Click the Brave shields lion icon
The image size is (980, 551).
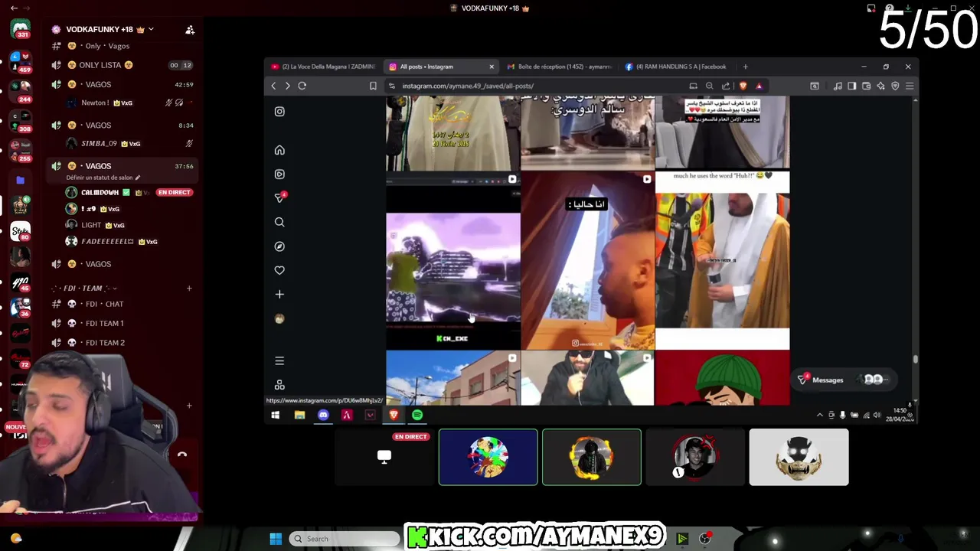pyautogui.click(x=743, y=86)
